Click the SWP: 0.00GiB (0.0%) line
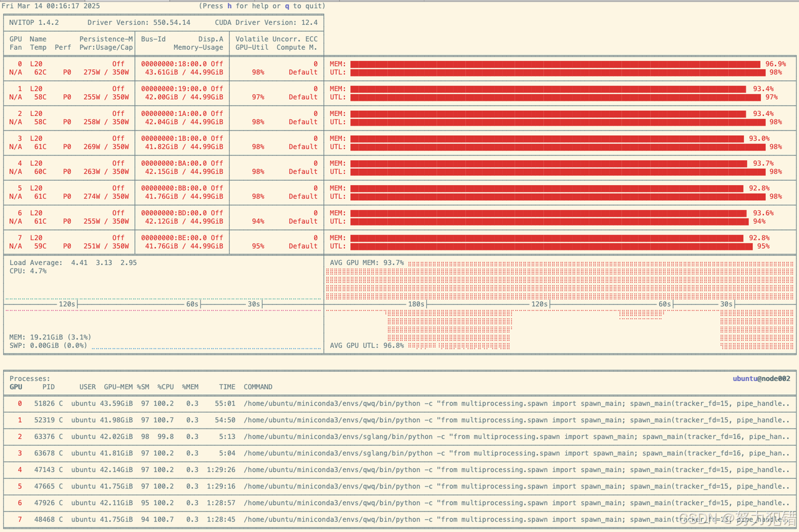The image size is (799, 532). pos(48,346)
